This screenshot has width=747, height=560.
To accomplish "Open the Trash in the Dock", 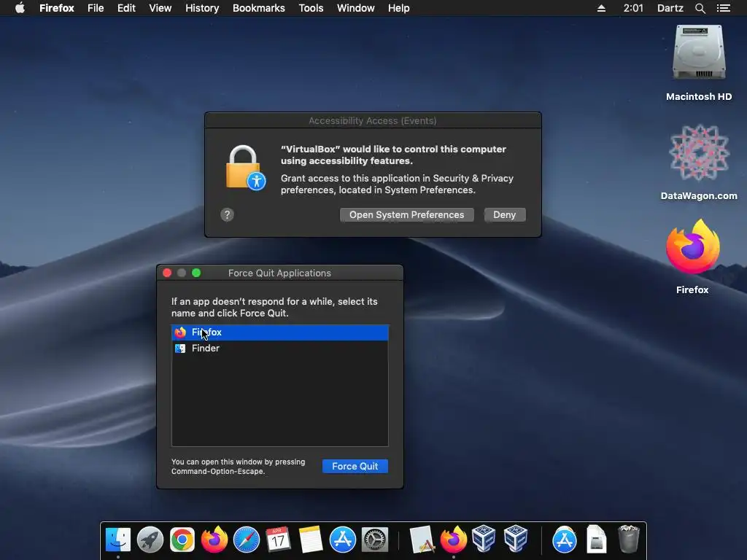I will [x=628, y=539].
